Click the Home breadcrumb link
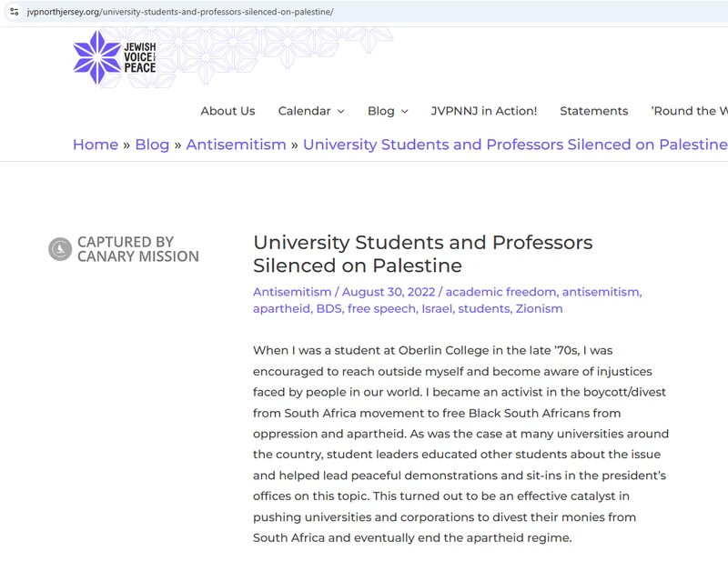The image size is (728, 561). click(x=96, y=145)
